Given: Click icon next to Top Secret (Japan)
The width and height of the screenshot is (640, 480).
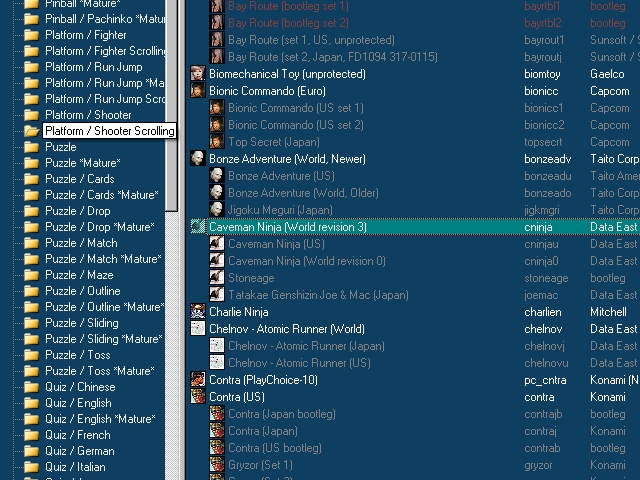Looking at the screenshot, I should (217, 142).
